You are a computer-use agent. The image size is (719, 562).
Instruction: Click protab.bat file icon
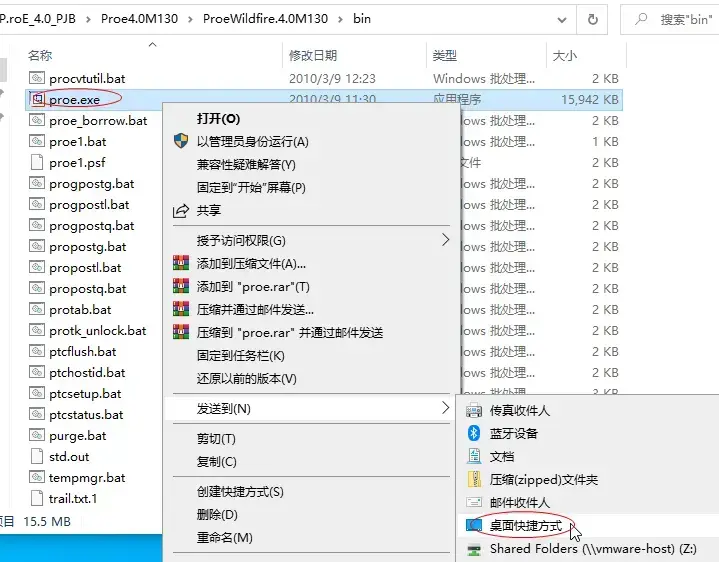[x=37, y=309]
